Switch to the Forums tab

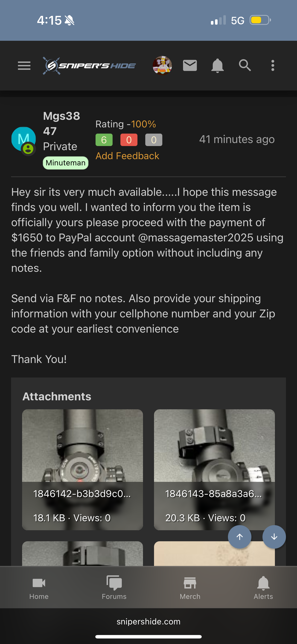point(114,588)
